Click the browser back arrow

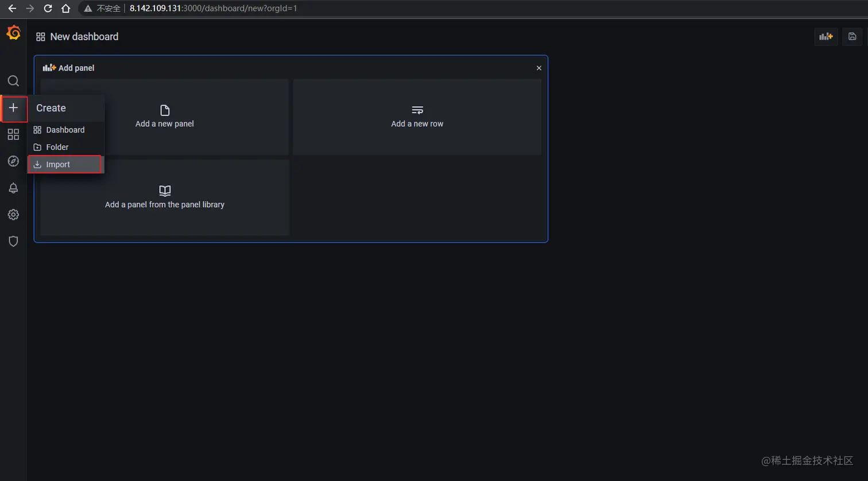tap(11, 8)
